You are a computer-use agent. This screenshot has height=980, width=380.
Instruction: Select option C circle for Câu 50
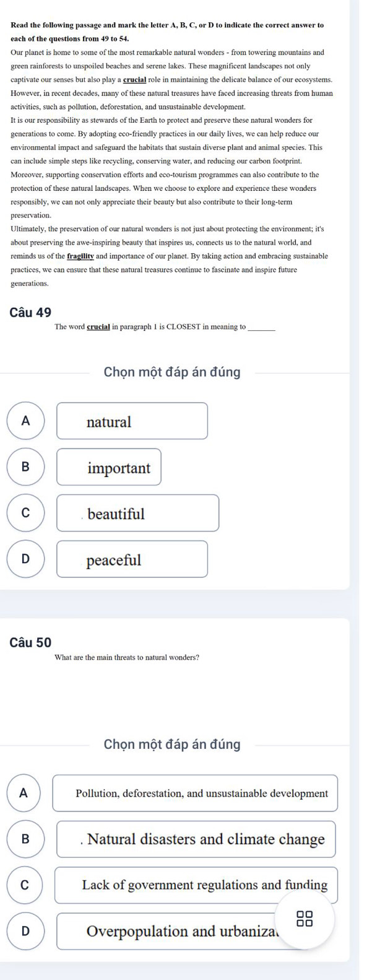coord(25,885)
